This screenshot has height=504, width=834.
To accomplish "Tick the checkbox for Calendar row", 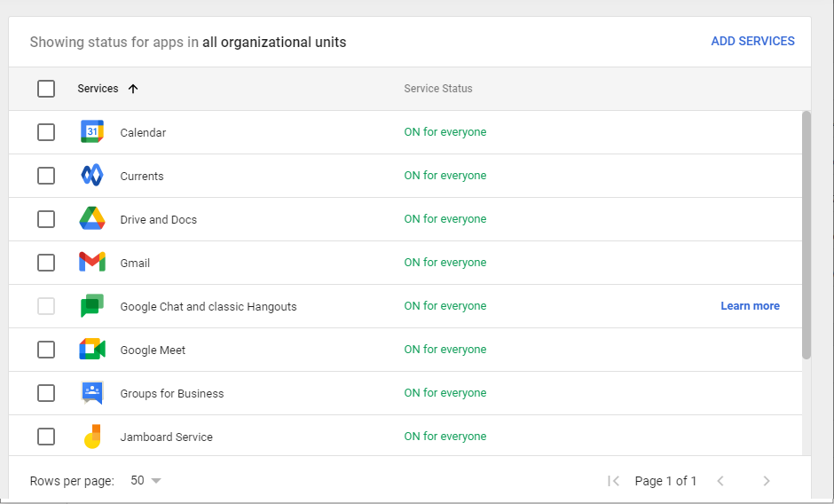I will [x=46, y=132].
